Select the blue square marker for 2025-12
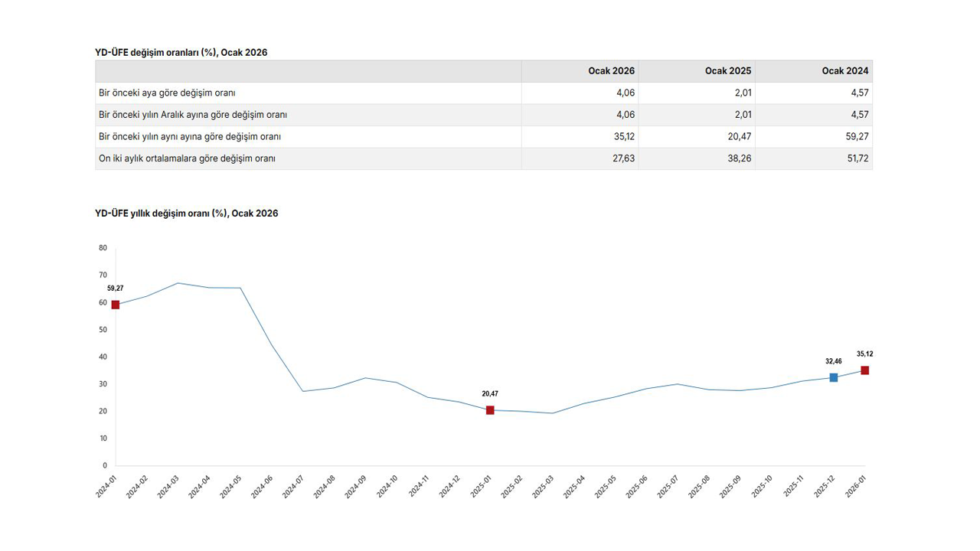The width and height of the screenshot is (980, 551). point(834,377)
